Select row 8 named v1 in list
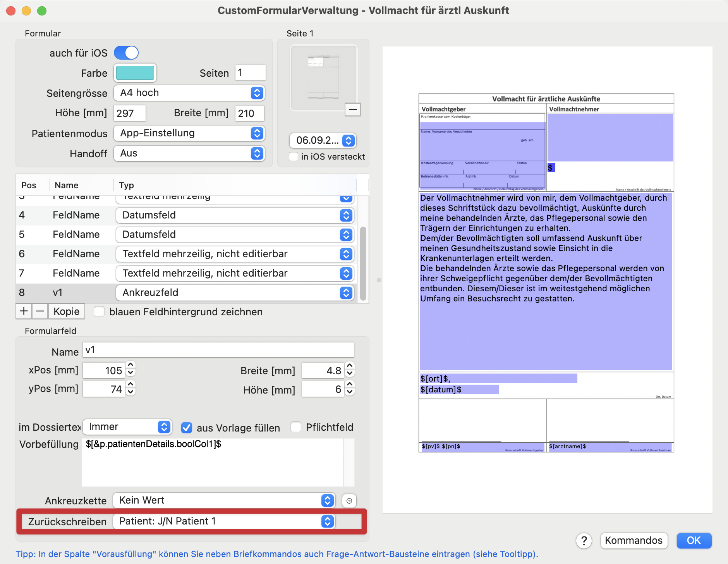Screen dimensions: 728x564 point(58,292)
